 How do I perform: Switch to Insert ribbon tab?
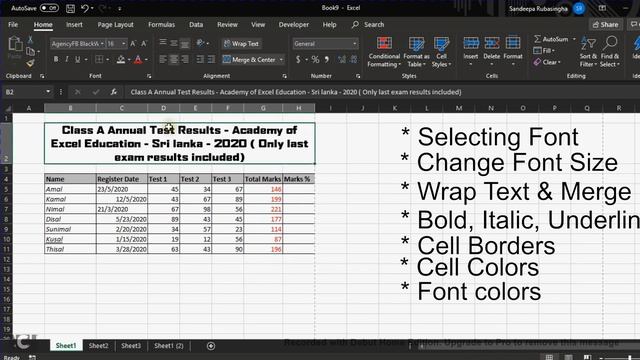(x=74, y=24)
